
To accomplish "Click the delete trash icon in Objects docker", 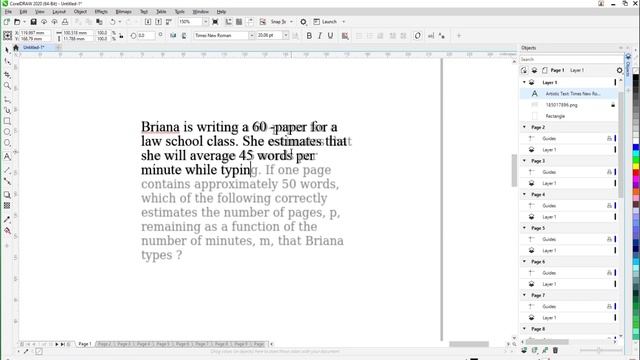I will tap(555, 350).
